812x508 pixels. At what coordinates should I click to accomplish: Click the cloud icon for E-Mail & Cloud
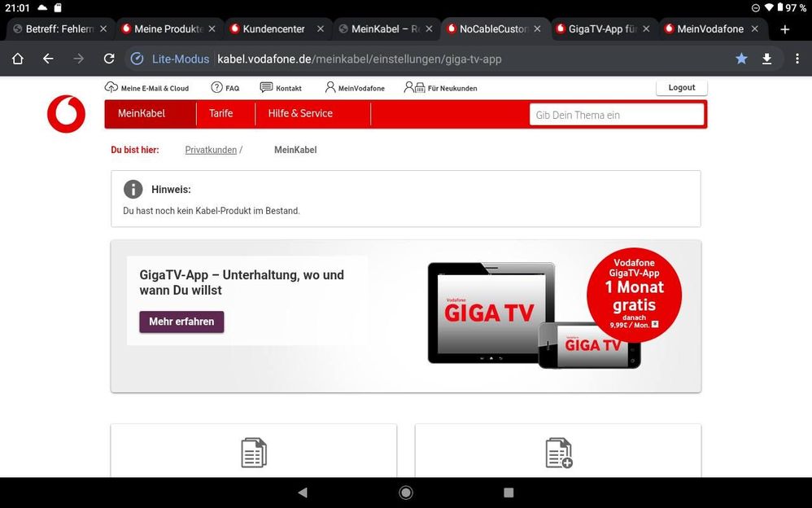(x=111, y=87)
